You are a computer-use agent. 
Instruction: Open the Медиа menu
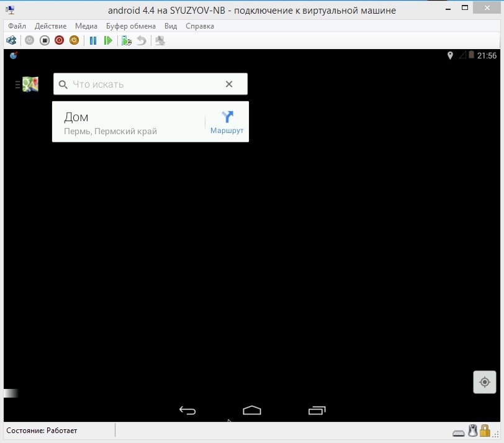pos(86,26)
